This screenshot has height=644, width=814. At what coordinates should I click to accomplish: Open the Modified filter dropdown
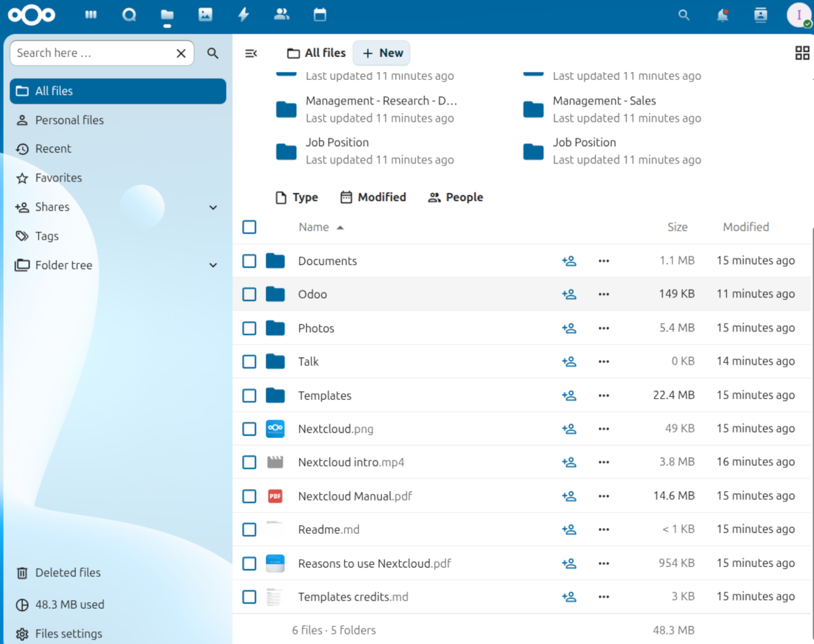pyautogui.click(x=373, y=197)
